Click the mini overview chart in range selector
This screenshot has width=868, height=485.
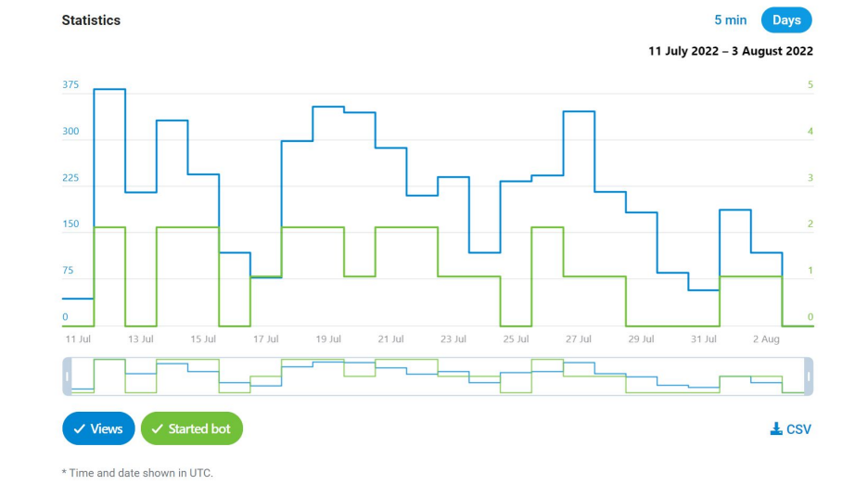[438, 377]
